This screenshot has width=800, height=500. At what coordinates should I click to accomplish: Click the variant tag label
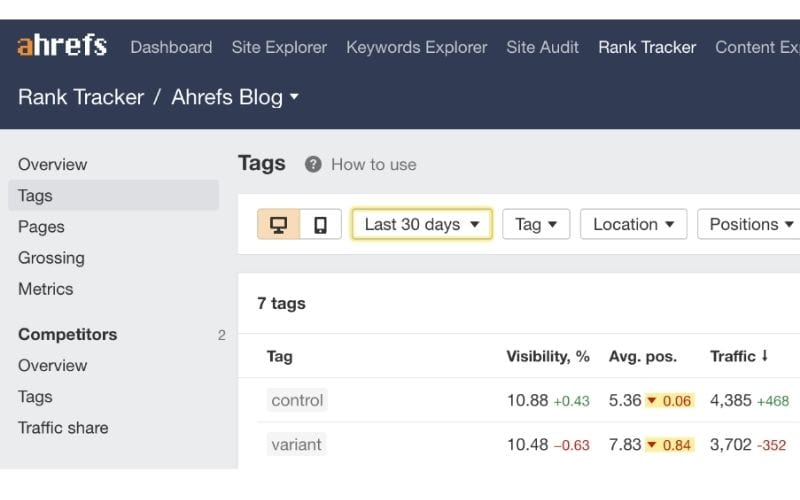coord(296,444)
